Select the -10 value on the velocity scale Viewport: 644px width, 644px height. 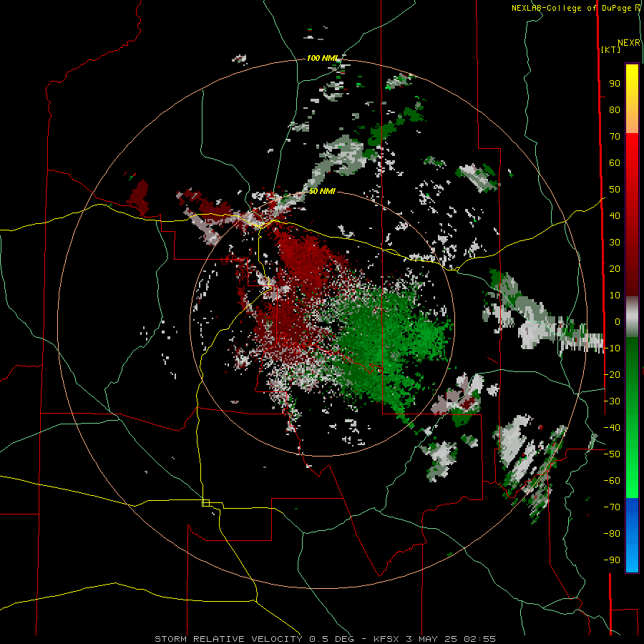pyautogui.click(x=612, y=348)
